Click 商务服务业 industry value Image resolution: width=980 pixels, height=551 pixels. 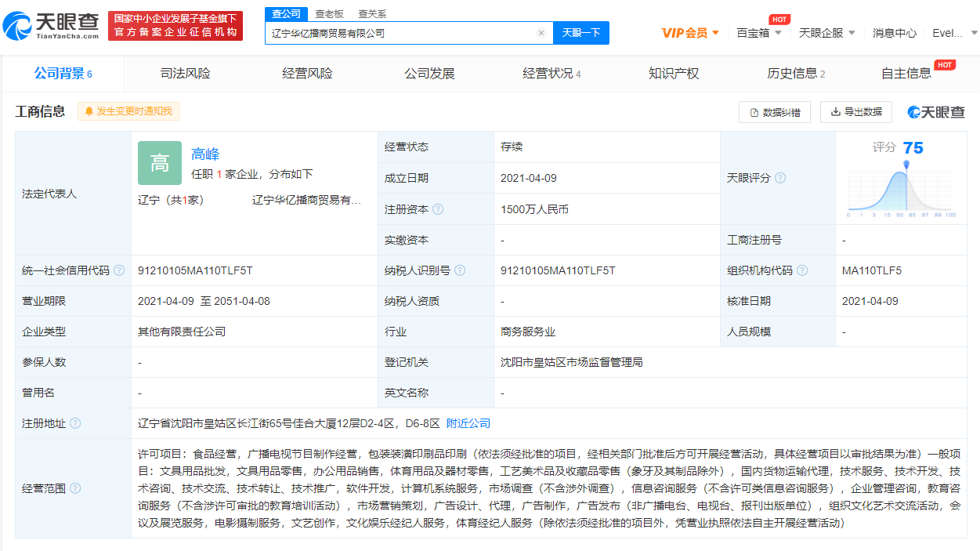click(x=528, y=332)
